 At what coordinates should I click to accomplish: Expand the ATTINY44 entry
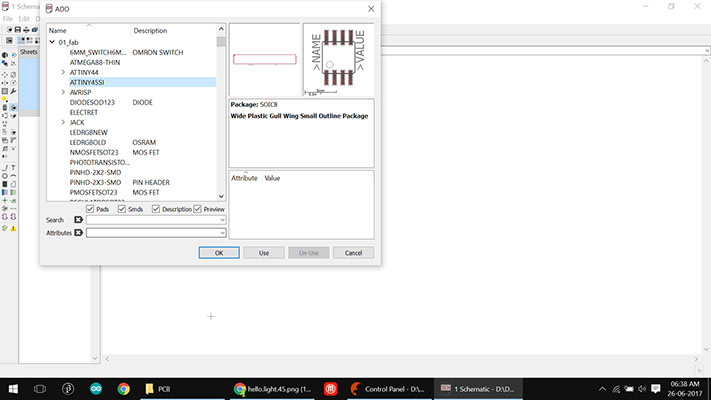pyautogui.click(x=63, y=72)
